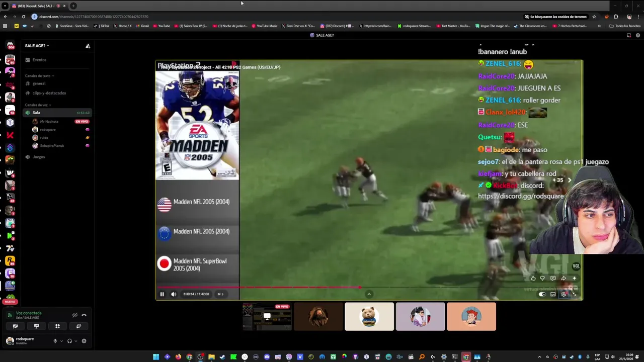Mute the video with the speaker icon
The height and width of the screenshot is (362, 644).
pos(174,294)
